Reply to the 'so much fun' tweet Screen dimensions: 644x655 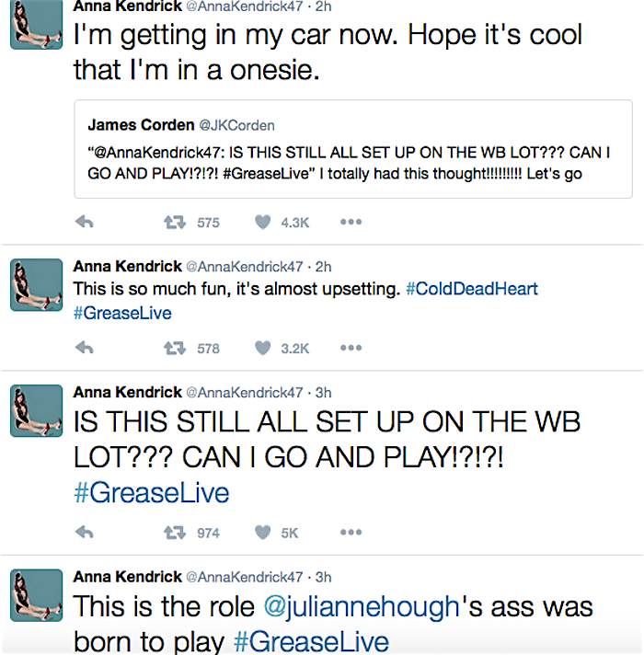84,348
